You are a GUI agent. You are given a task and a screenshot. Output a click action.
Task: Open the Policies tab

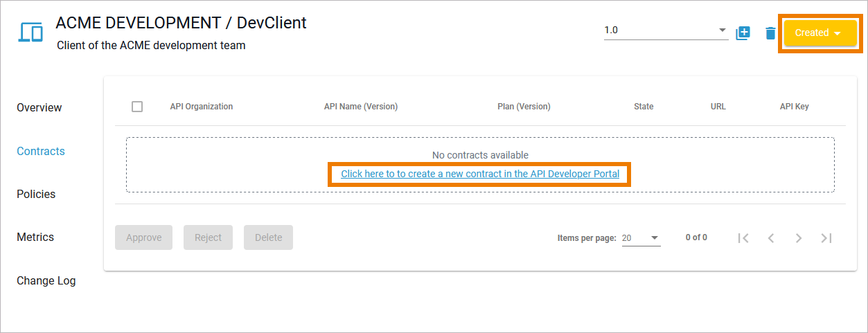[36, 195]
